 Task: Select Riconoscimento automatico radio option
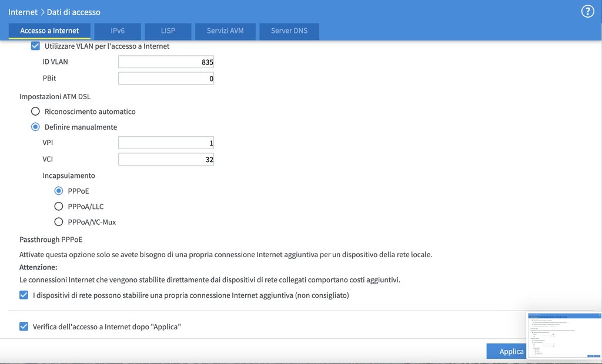(35, 112)
